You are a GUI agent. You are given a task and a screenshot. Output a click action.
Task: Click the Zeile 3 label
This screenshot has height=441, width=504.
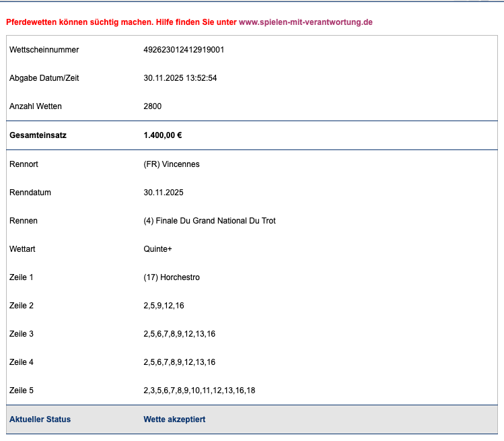[x=22, y=334]
